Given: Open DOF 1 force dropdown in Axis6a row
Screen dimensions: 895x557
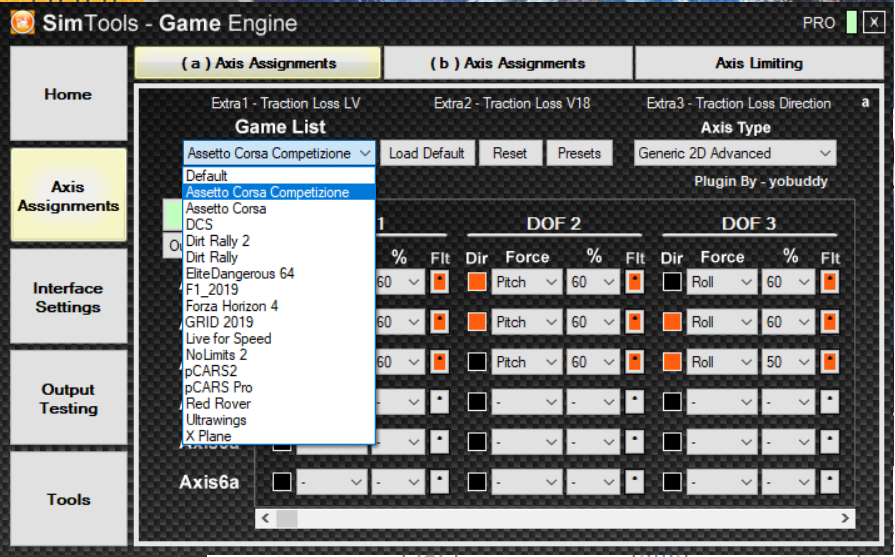Looking at the screenshot, I should pos(332,482).
